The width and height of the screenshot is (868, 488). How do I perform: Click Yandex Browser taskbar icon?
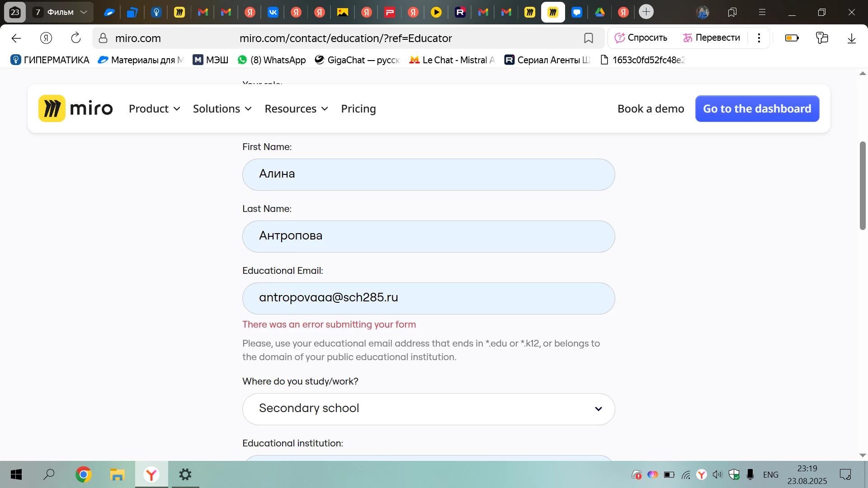pyautogui.click(x=151, y=474)
